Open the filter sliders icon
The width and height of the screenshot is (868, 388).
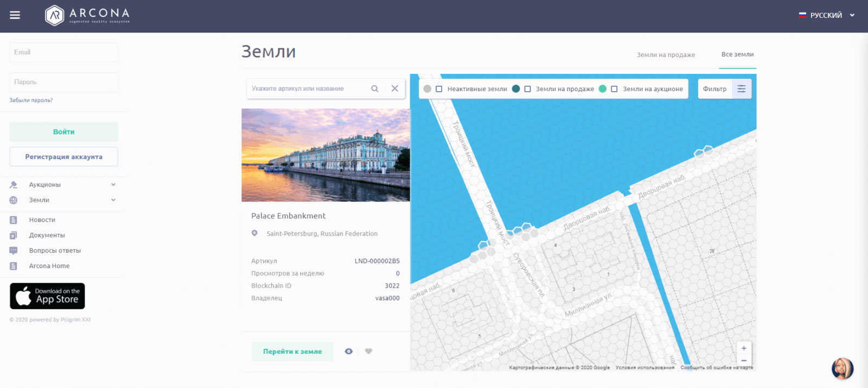point(741,89)
